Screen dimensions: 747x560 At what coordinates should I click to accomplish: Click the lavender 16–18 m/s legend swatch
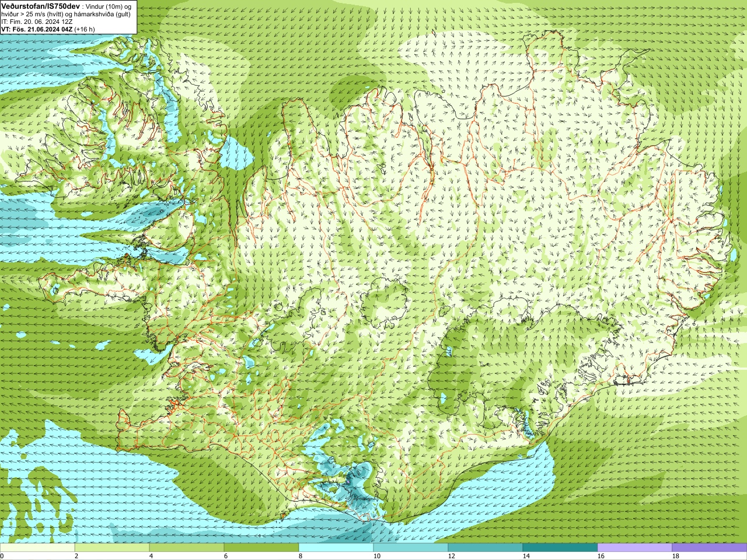(635, 548)
